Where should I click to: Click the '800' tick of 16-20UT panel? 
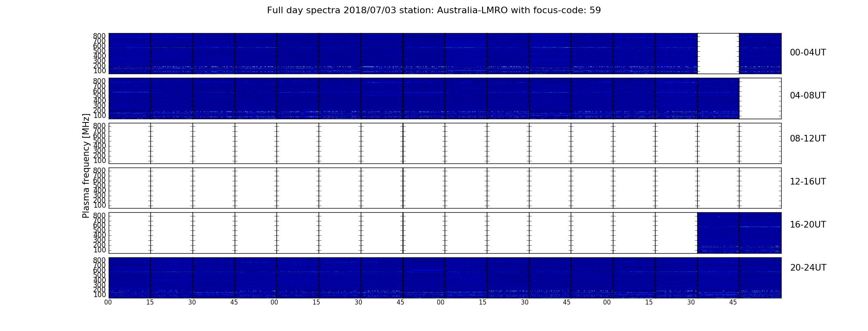coord(99,216)
